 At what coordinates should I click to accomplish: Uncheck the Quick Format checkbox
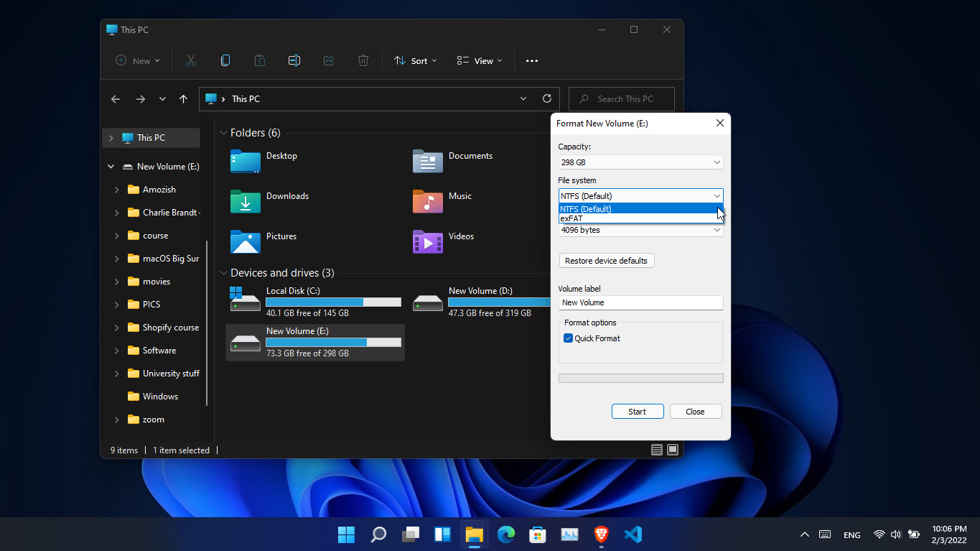569,338
